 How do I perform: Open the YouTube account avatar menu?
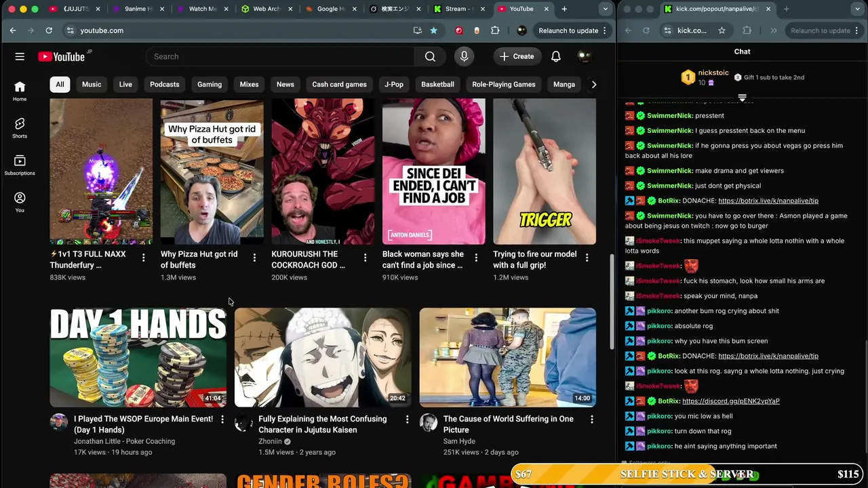pos(585,56)
